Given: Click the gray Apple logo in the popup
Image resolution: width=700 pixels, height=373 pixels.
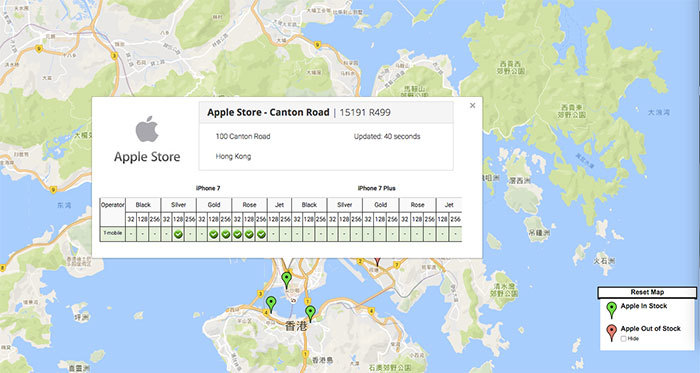Looking at the screenshot, I should point(147,129).
